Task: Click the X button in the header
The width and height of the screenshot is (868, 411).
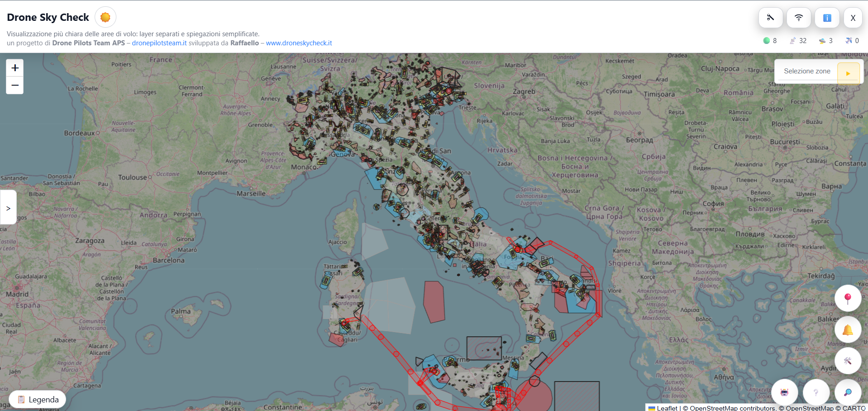Action: (853, 18)
